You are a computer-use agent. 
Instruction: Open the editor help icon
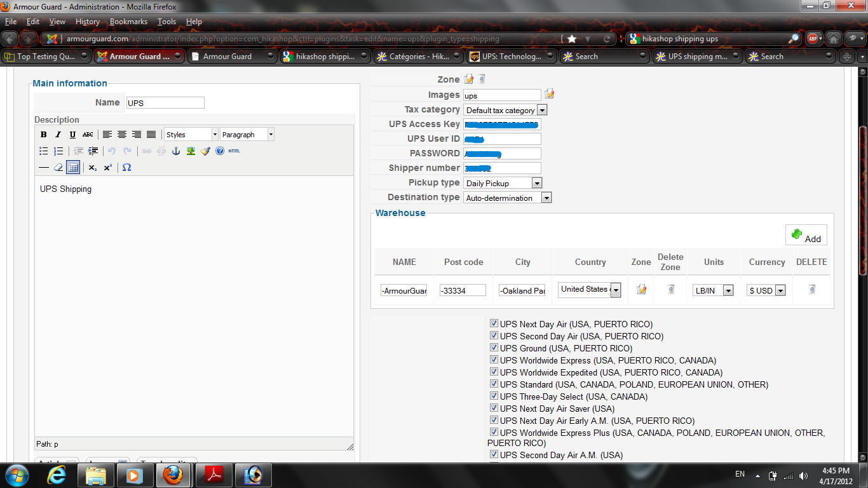(x=220, y=151)
